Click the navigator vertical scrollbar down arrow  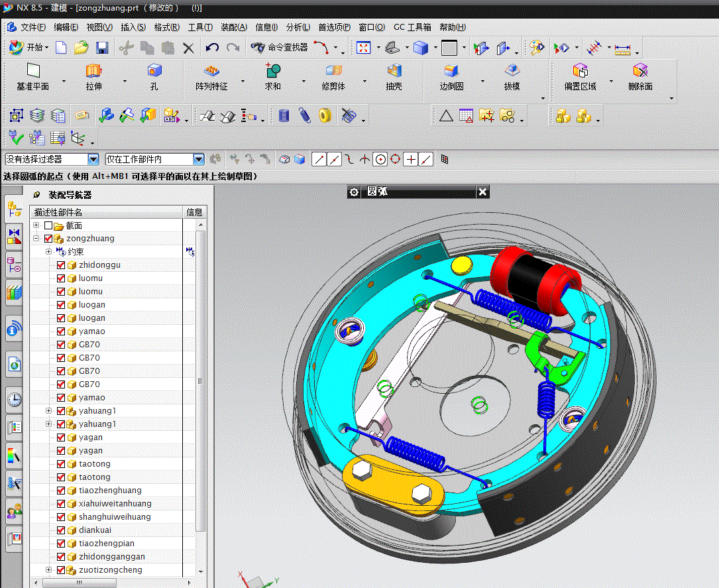[201, 571]
